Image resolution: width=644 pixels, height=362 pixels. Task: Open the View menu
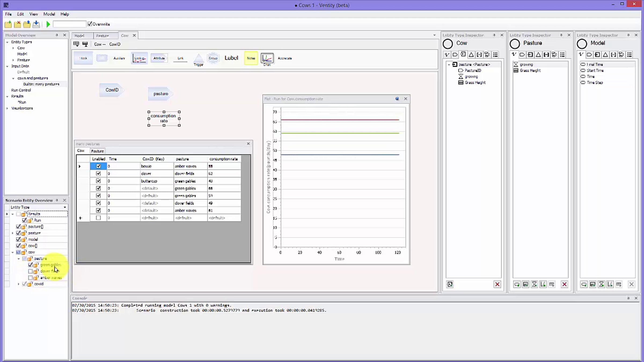point(34,14)
